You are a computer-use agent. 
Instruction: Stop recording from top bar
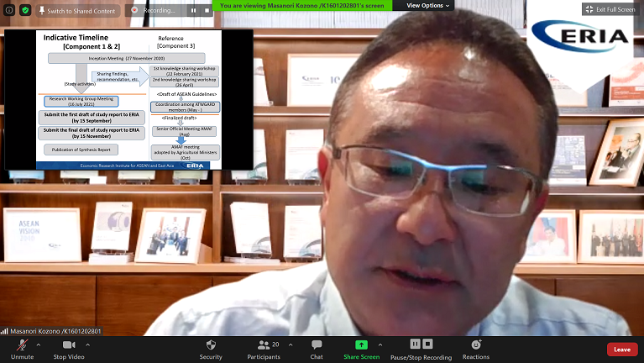pyautogui.click(x=206, y=11)
